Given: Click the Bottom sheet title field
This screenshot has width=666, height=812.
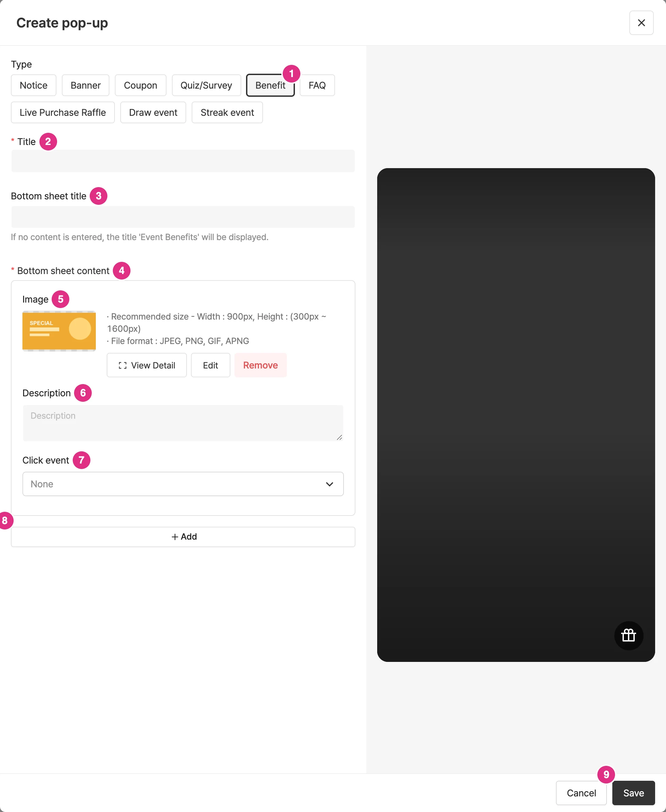Looking at the screenshot, I should point(183,217).
